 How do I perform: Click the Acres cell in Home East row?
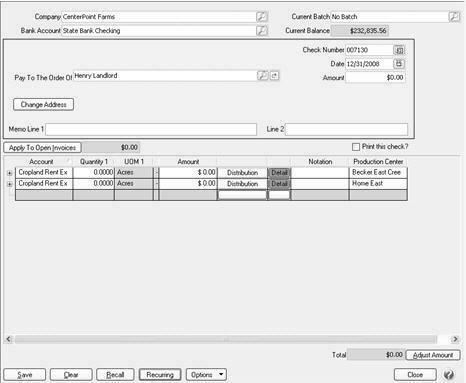point(134,184)
